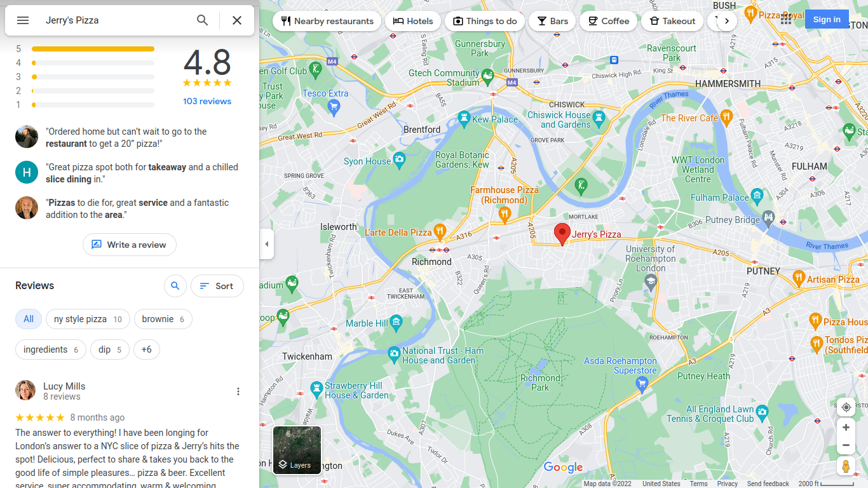
Task: Click Putney Bridge transit marker
Action: tap(768, 219)
